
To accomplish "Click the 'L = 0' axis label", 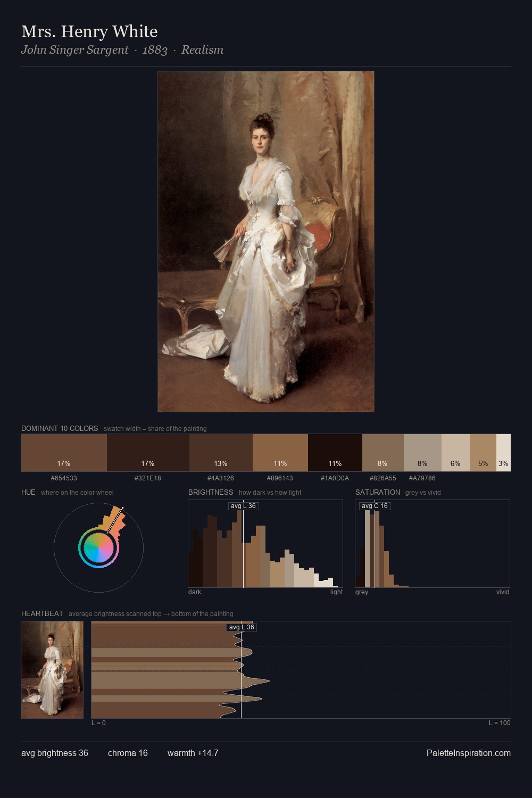I will click(98, 723).
